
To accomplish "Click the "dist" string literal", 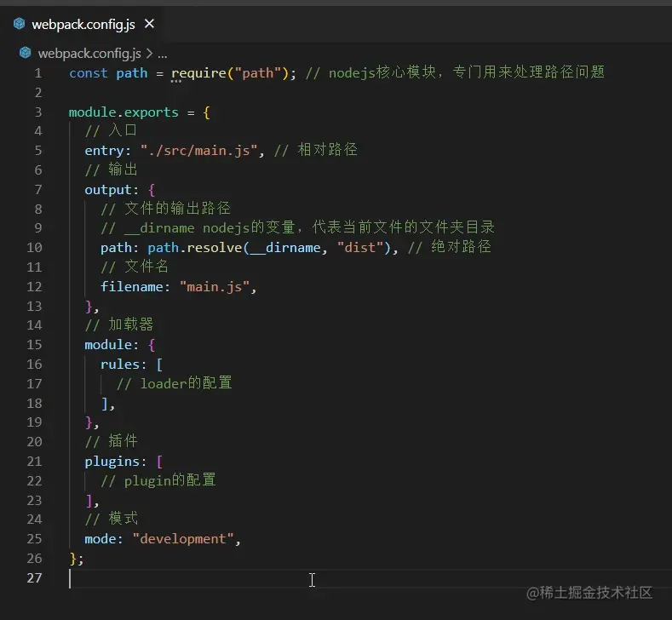I will pos(360,248).
